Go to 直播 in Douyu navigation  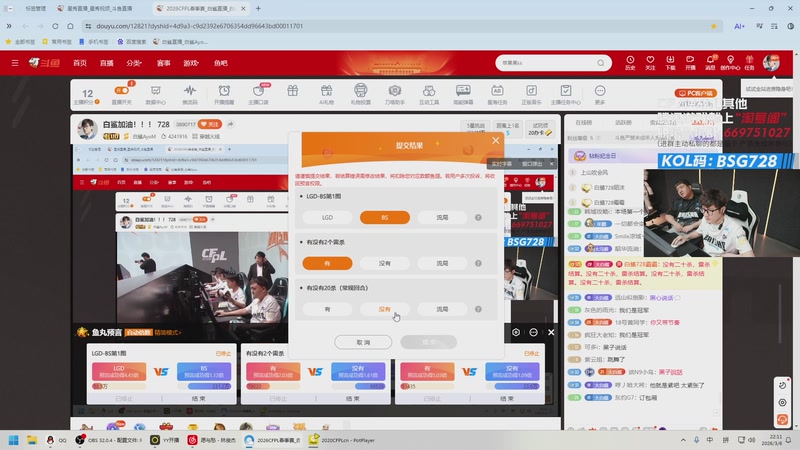pos(107,63)
